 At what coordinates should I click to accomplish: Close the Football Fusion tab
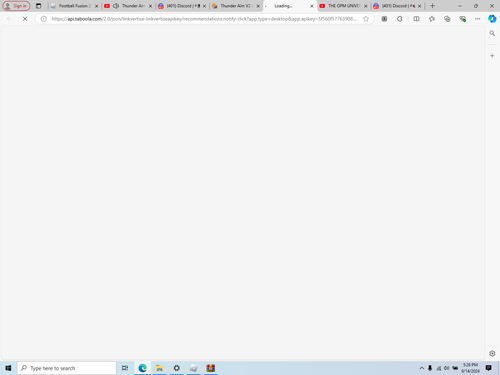[97, 6]
